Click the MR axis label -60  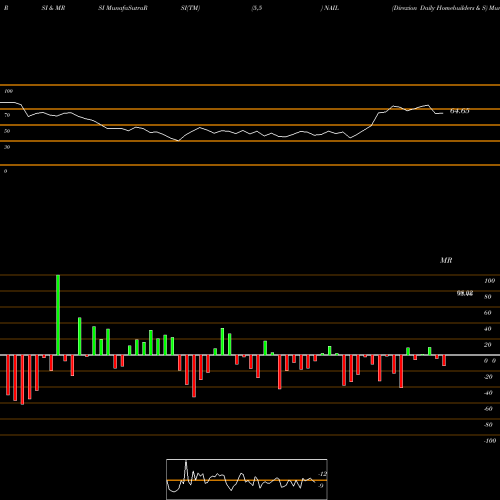pyautogui.click(x=488, y=409)
